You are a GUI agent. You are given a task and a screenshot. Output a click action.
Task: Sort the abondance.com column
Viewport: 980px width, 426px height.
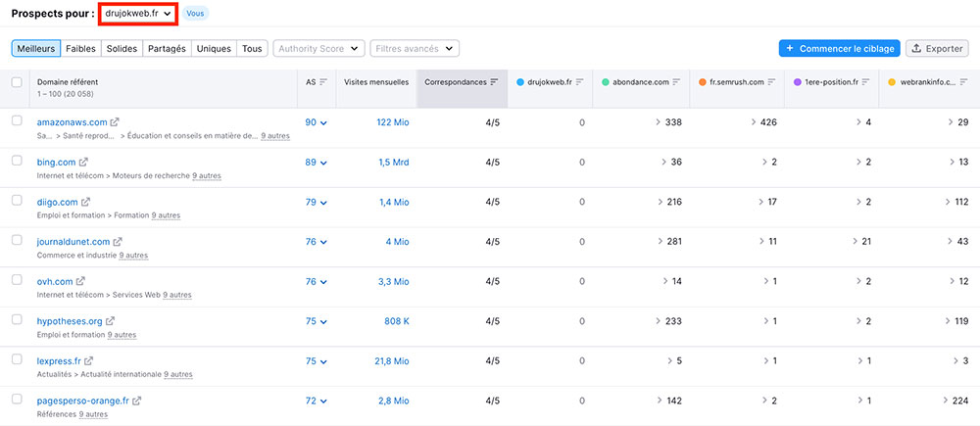coord(676,82)
